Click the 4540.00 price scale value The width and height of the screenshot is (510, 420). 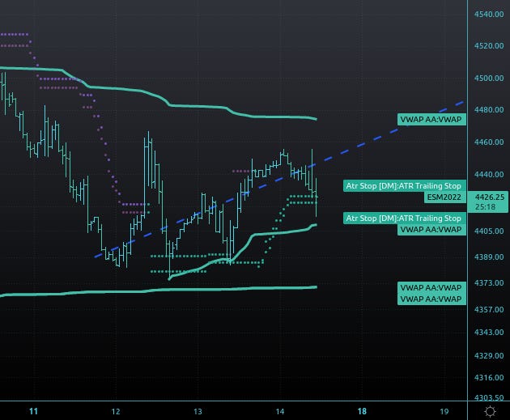pyautogui.click(x=489, y=15)
